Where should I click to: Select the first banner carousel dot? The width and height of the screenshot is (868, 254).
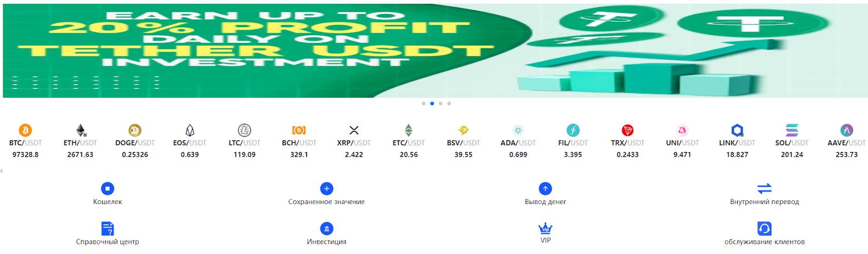tap(424, 103)
